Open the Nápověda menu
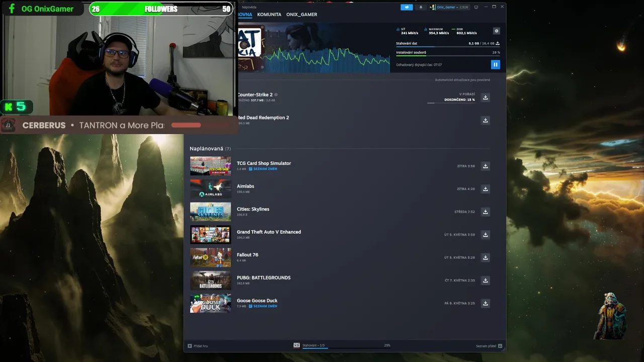Viewport: 644px width, 362px height. (x=249, y=7)
